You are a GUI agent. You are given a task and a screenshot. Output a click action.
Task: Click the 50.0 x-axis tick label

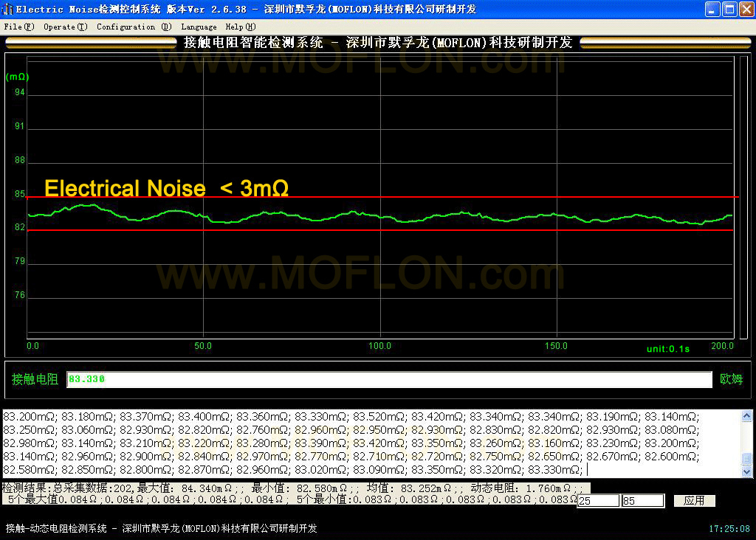pyautogui.click(x=203, y=346)
